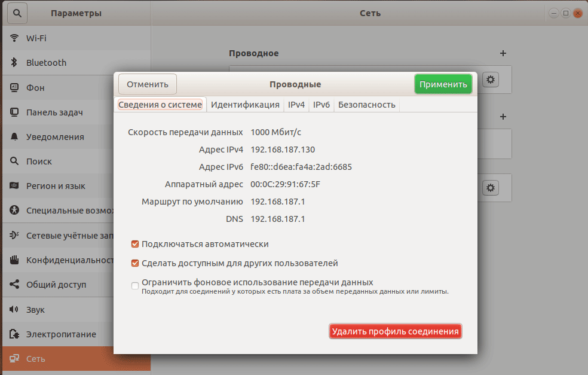This screenshot has width=588, height=375.
Task: Switch to the Безопасность tab
Action: [367, 105]
